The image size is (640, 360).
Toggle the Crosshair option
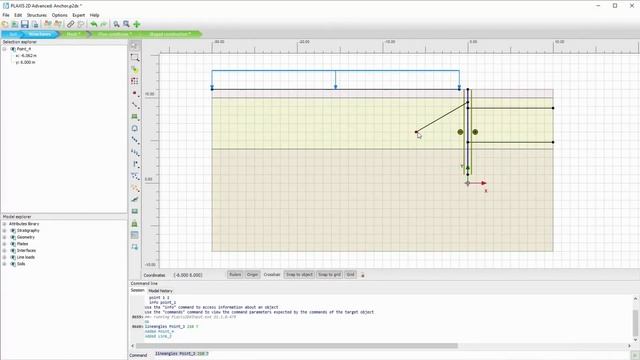pyautogui.click(x=272, y=275)
